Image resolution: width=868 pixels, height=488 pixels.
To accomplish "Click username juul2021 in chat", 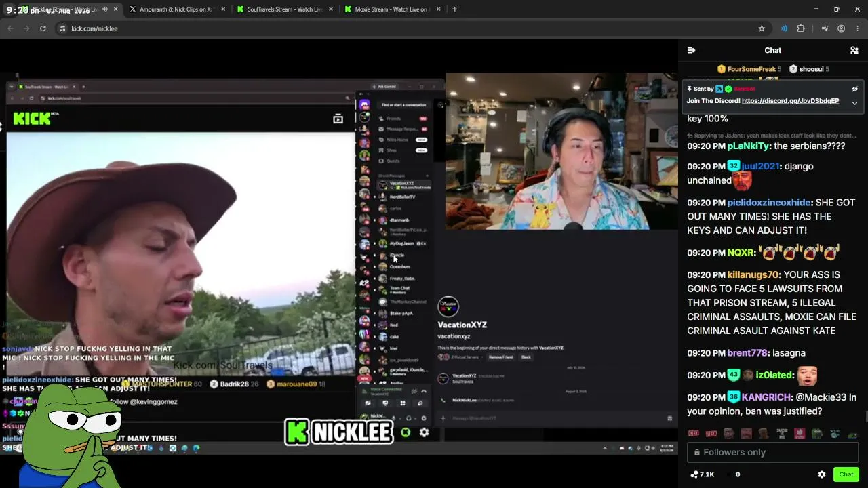I will (760, 166).
